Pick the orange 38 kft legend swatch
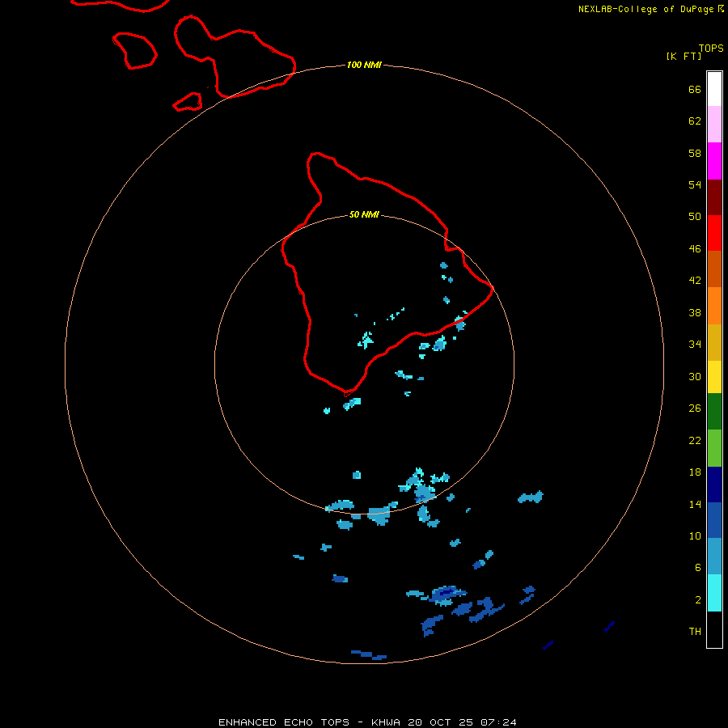Screen dimensions: 728x728 click(714, 306)
